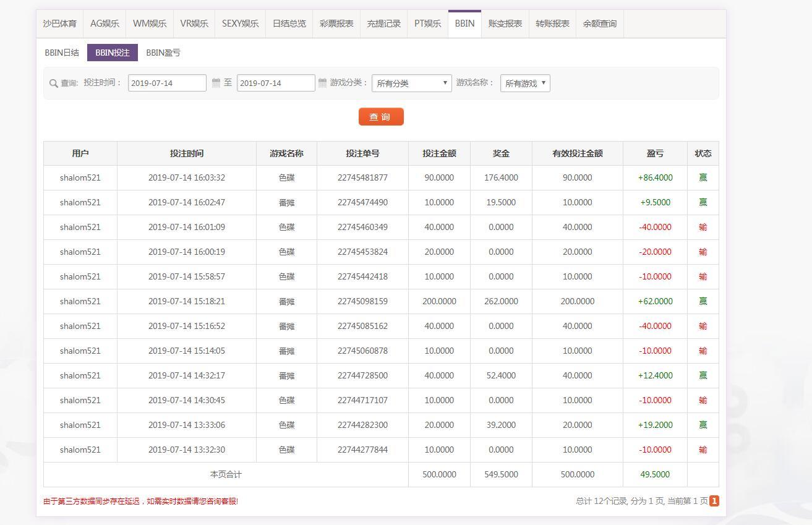Select the BBIN日结 sub-tab
The height and width of the screenshot is (525, 812).
pyautogui.click(x=62, y=53)
